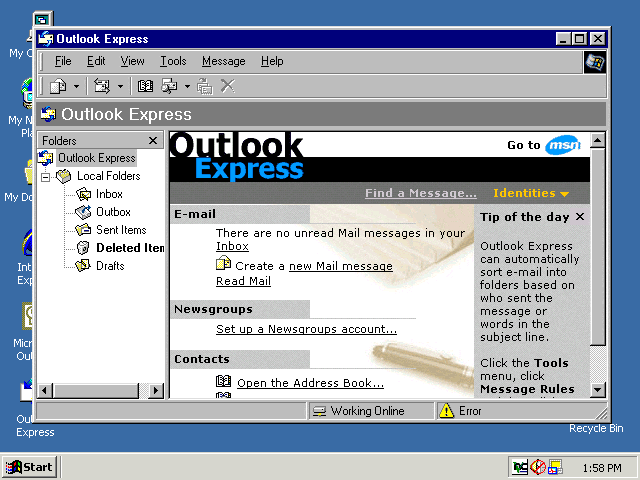This screenshot has width=640, height=480.
Task: Click the Delete X toolbar icon
Action: pyautogui.click(x=228, y=86)
